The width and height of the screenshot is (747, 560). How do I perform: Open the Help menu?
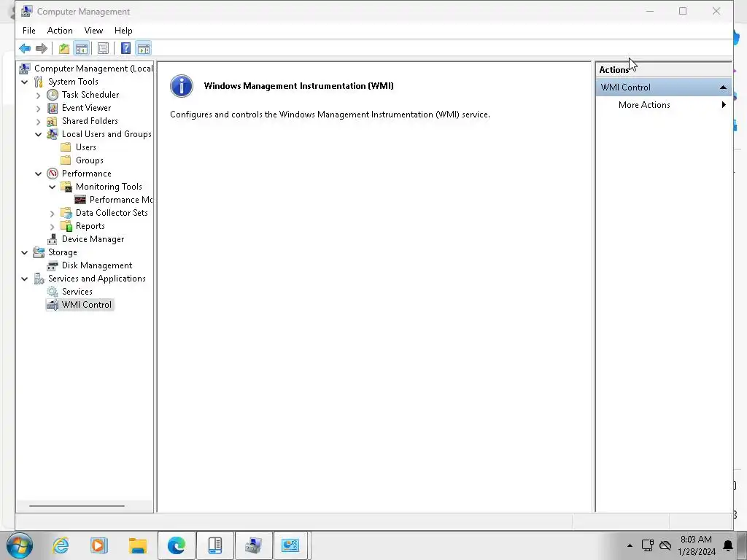(x=123, y=31)
